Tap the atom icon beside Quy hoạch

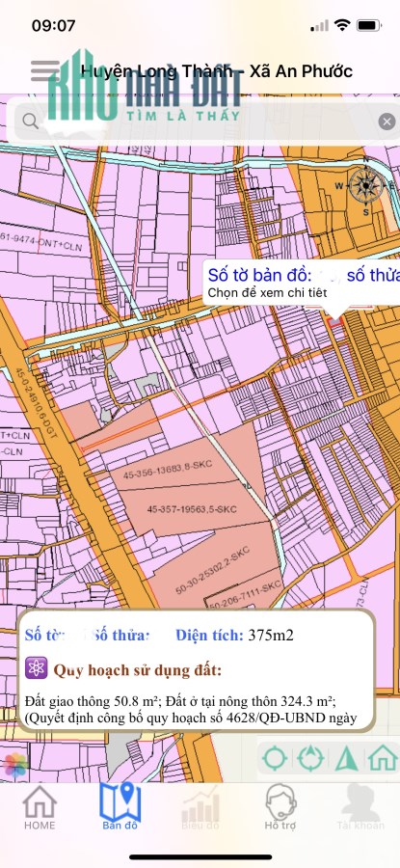coord(37,670)
